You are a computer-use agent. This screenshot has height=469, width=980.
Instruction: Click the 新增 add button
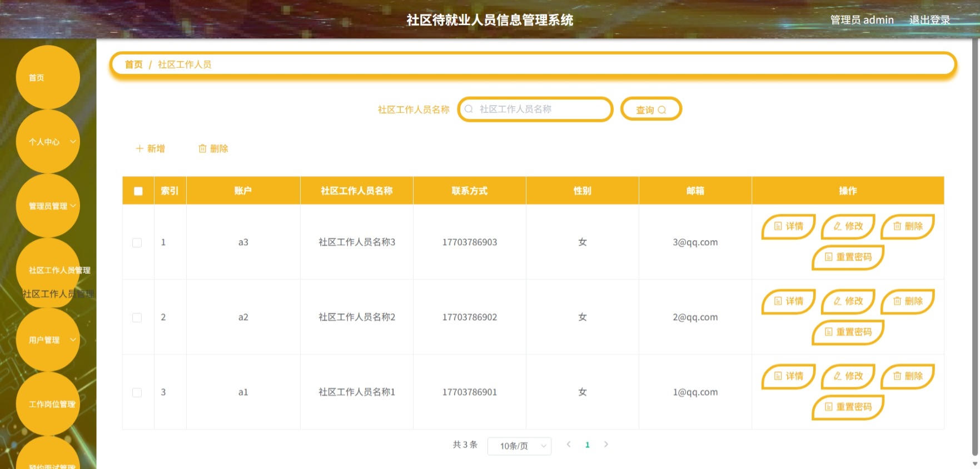pyautogui.click(x=151, y=148)
